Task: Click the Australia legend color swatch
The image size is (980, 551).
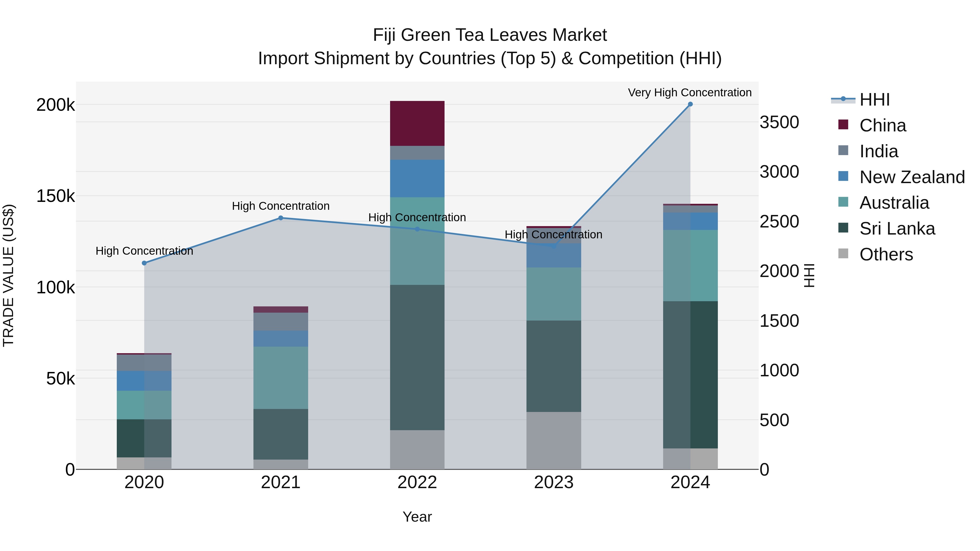Action: click(x=843, y=202)
